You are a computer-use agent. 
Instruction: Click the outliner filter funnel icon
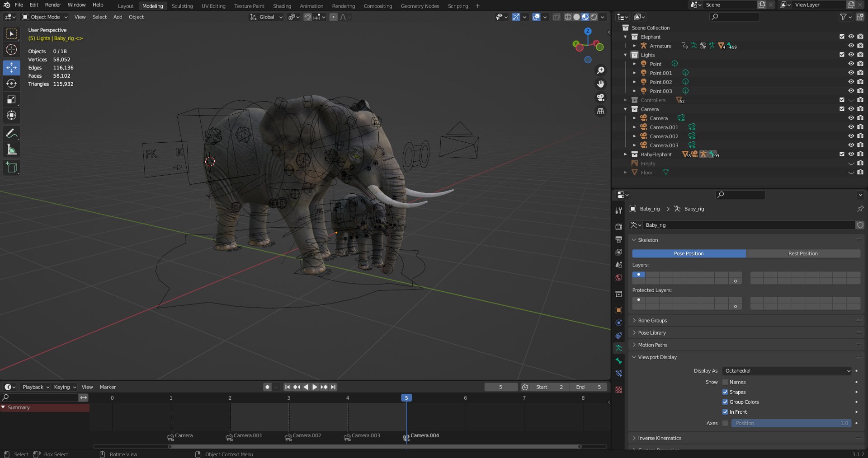pos(843,17)
